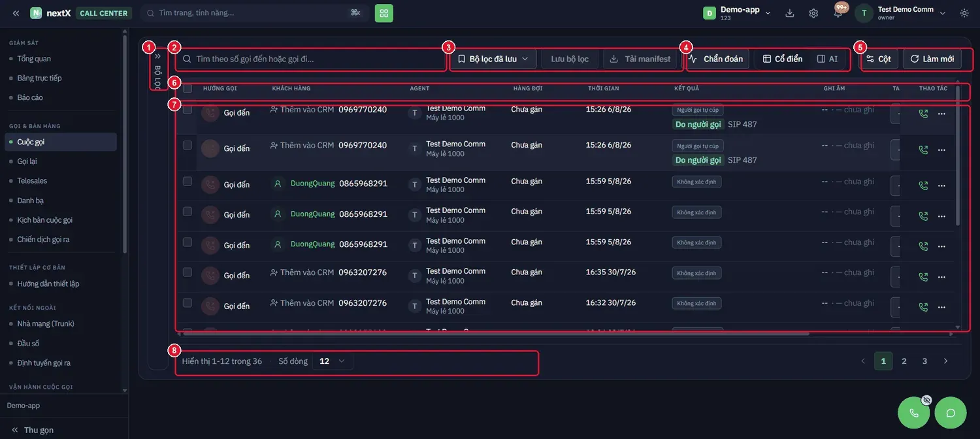Tick the select-all checkbox in the table header
This screenshot has width=980, height=439.
[x=188, y=88]
